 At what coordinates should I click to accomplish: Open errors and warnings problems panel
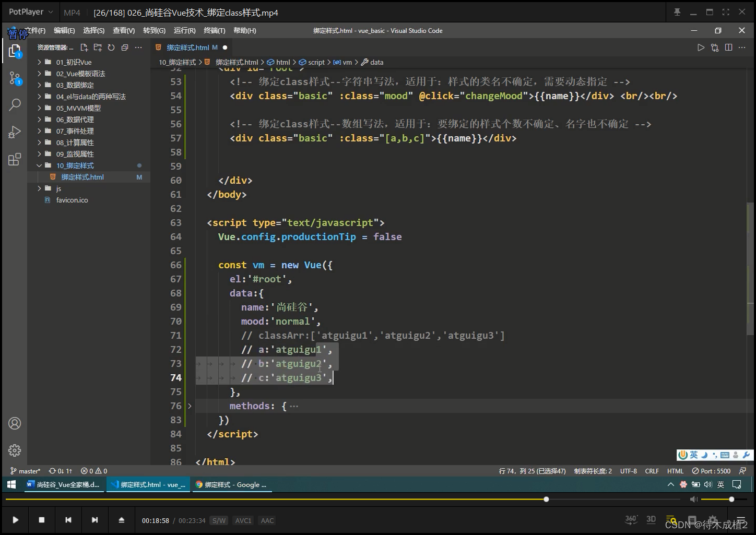95,471
